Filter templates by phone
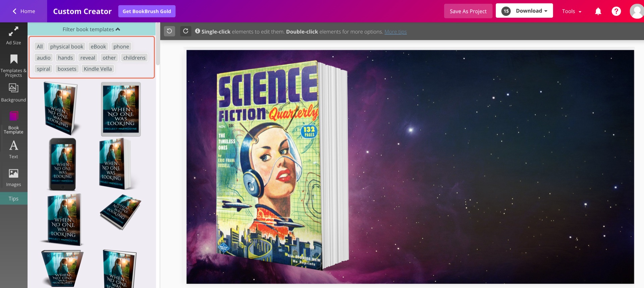Image resolution: width=644 pixels, height=288 pixels. click(x=121, y=46)
